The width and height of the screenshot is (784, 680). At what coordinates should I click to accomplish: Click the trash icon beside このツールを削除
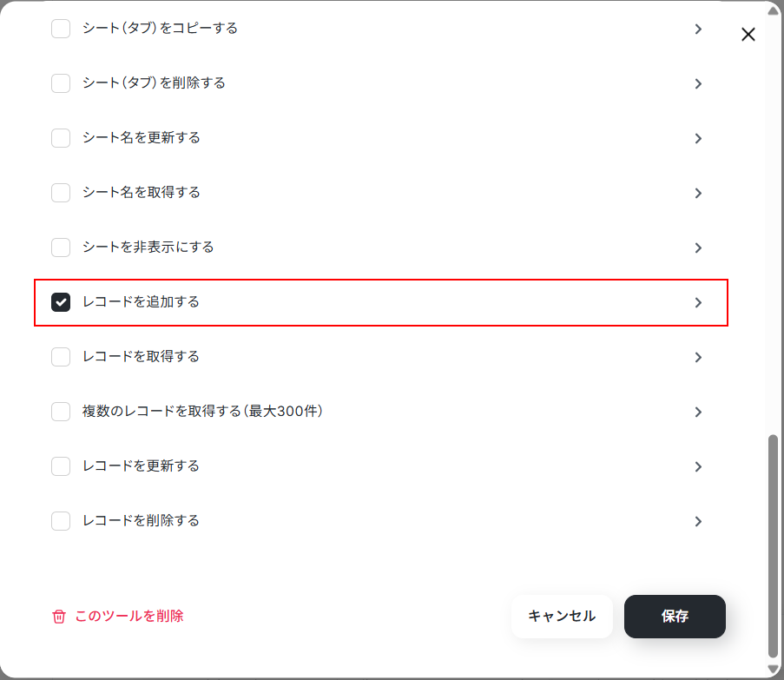[59, 617]
